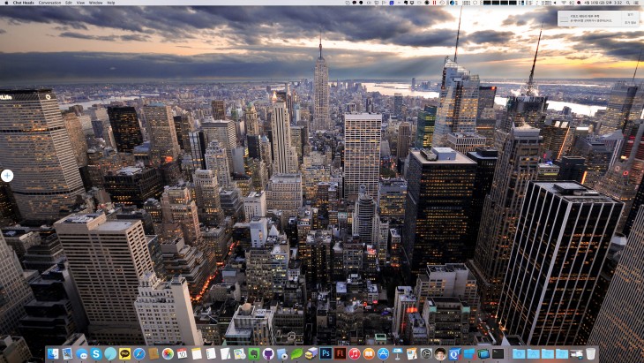Open Time Machine icon in dock
Image resolution: width=644 pixels, height=363 pixels.
tap(426, 354)
